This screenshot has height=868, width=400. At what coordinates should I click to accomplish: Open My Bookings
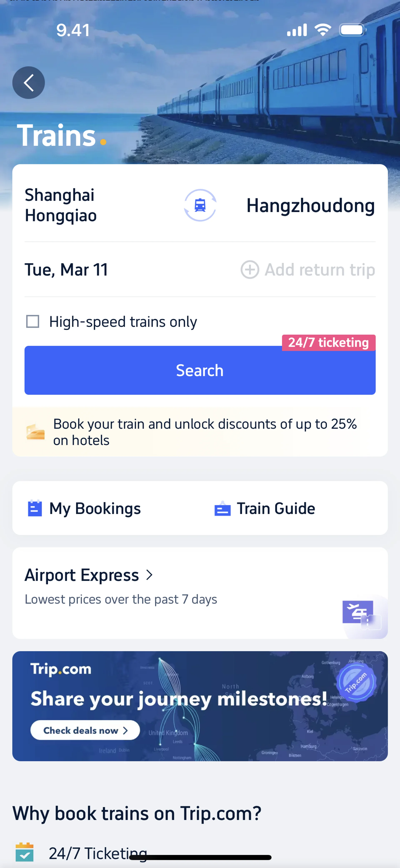pos(95,508)
